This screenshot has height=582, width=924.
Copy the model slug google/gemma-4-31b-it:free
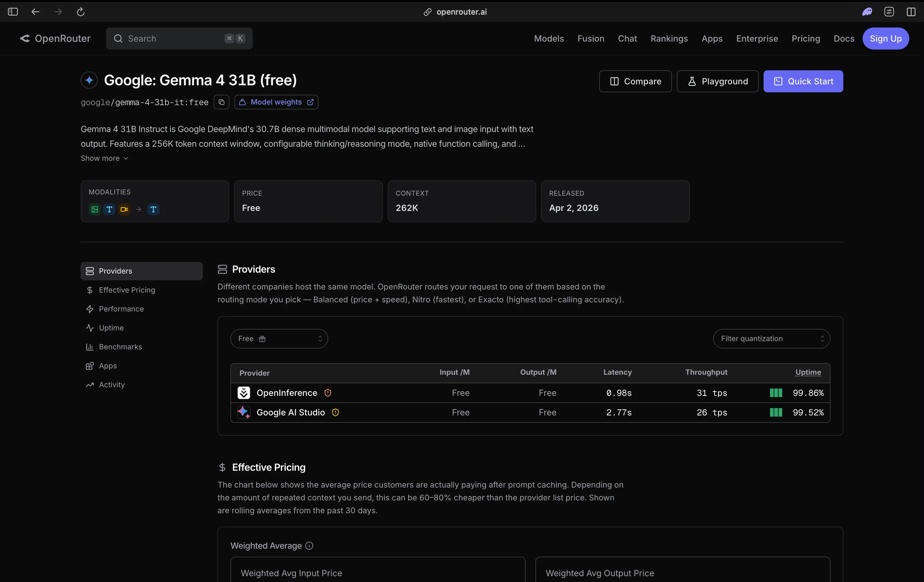click(x=222, y=102)
